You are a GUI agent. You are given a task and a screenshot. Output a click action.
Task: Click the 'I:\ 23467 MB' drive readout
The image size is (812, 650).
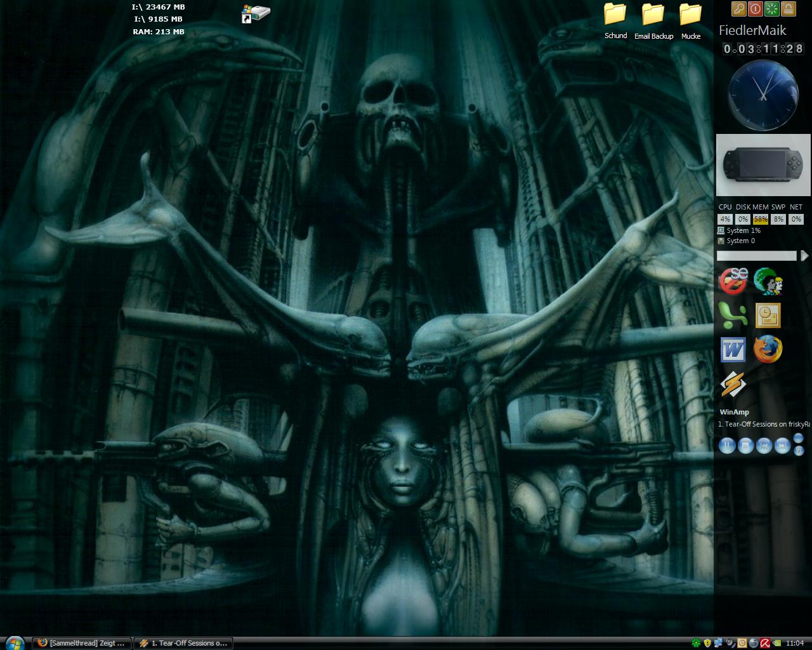point(159,7)
